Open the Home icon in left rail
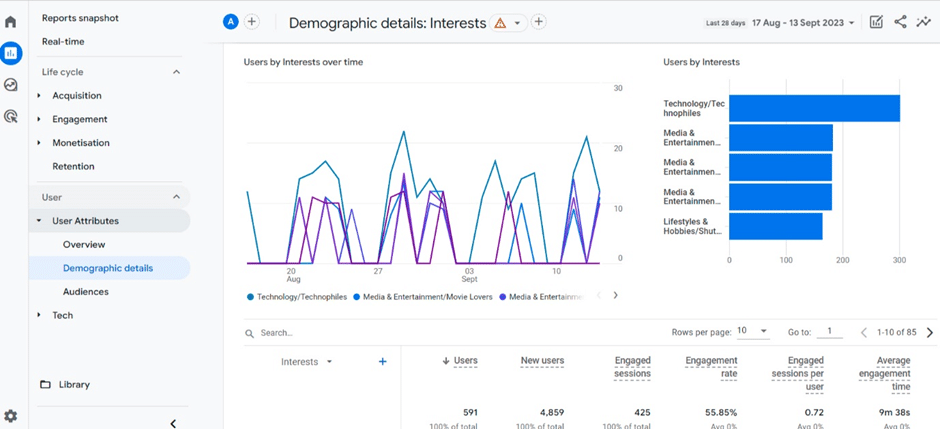Image resolution: width=940 pixels, height=429 pixels. 11,22
